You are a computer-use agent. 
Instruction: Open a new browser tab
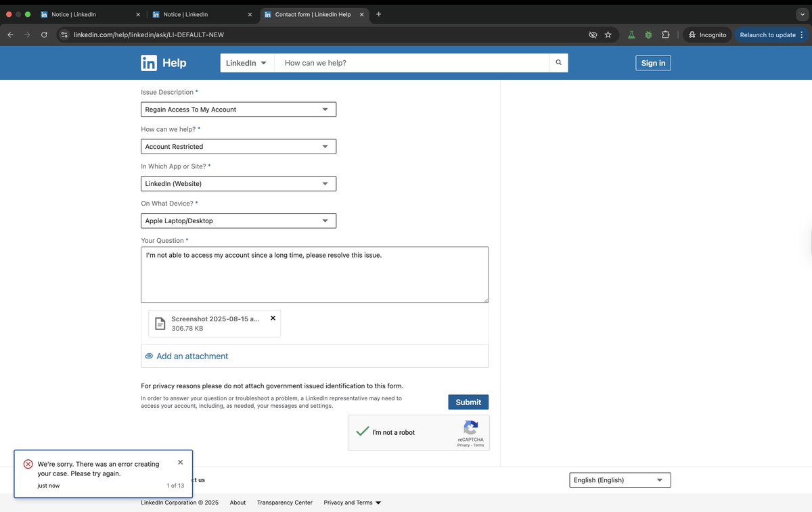coord(378,14)
